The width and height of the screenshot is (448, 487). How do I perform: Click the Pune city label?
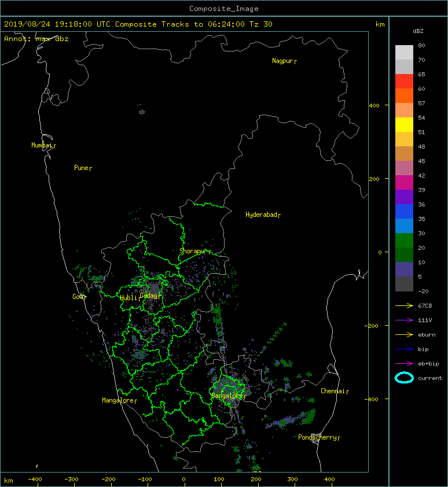click(x=81, y=168)
